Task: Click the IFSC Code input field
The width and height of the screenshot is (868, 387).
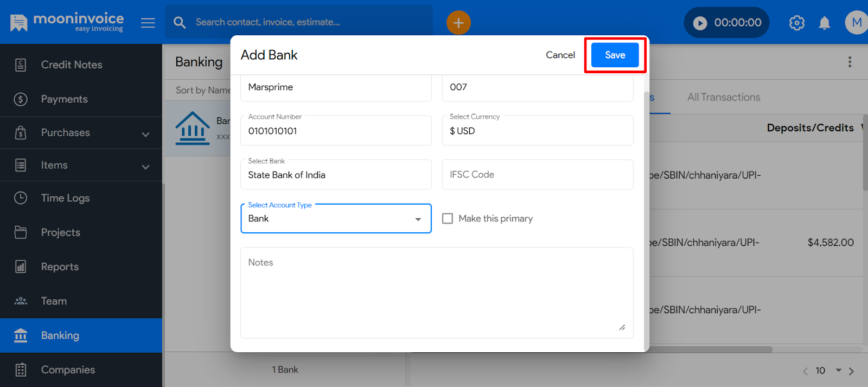Action: (537, 175)
